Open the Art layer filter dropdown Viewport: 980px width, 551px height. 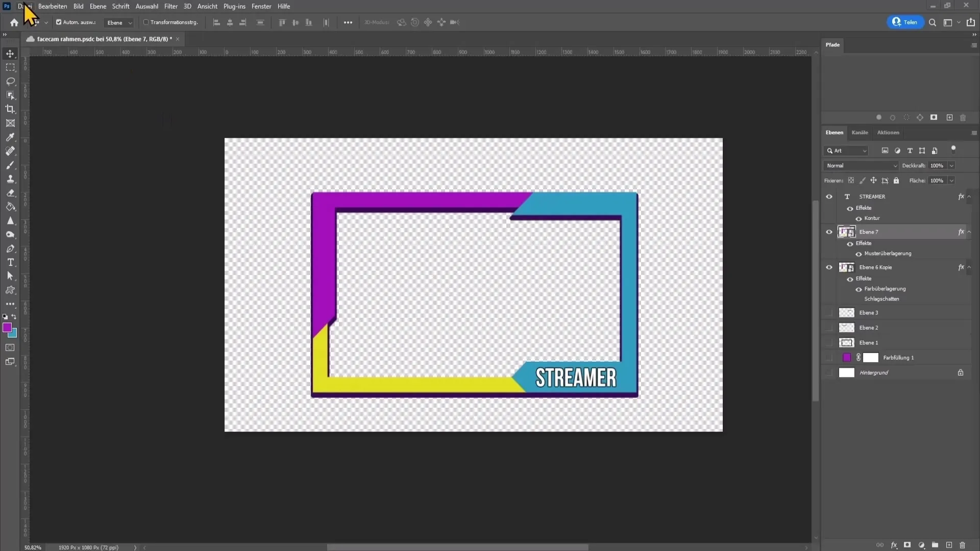coord(846,151)
